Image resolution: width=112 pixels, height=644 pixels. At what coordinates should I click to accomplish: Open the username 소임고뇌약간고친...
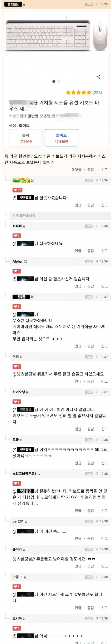click(x=26, y=474)
